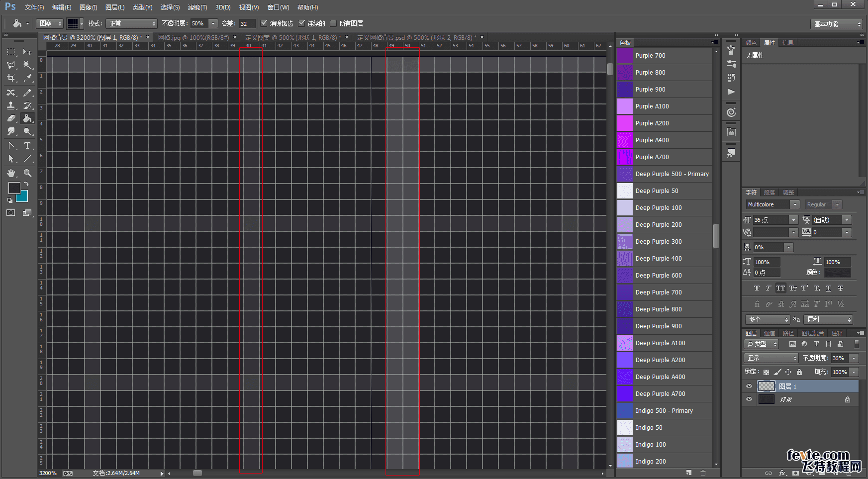This screenshot has height=479, width=868.
Task: Select the Crop tool
Action: click(11, 78)
